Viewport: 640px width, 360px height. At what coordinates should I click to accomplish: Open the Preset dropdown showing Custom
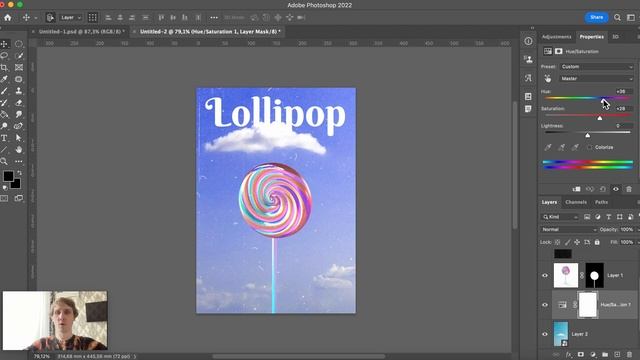pos(597,67)
